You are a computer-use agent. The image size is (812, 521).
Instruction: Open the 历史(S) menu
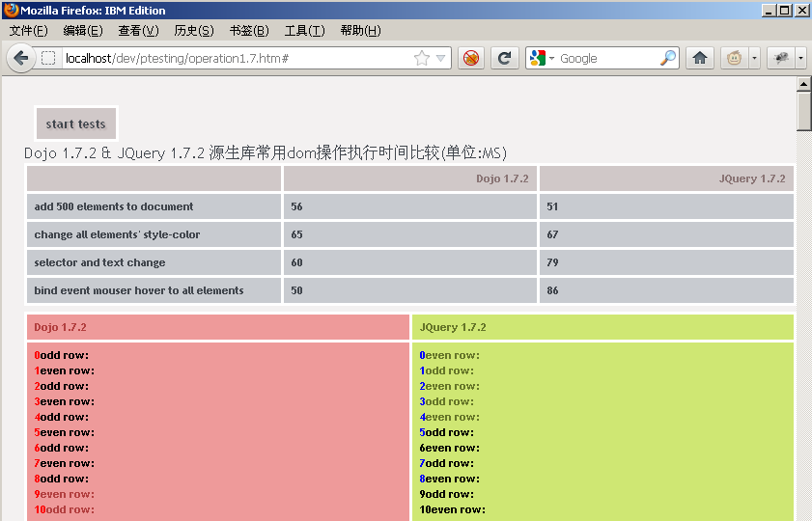click(194, 31)
